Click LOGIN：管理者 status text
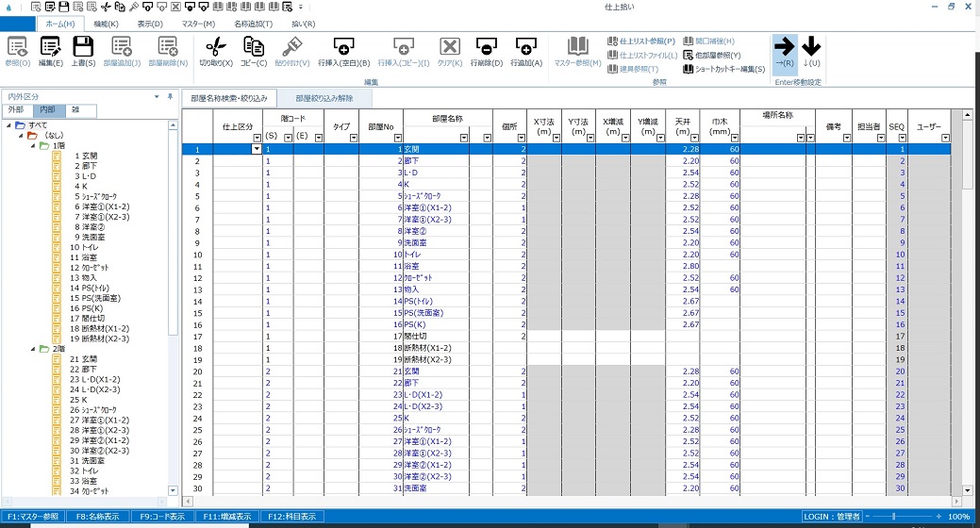 (x=832, y=517)
